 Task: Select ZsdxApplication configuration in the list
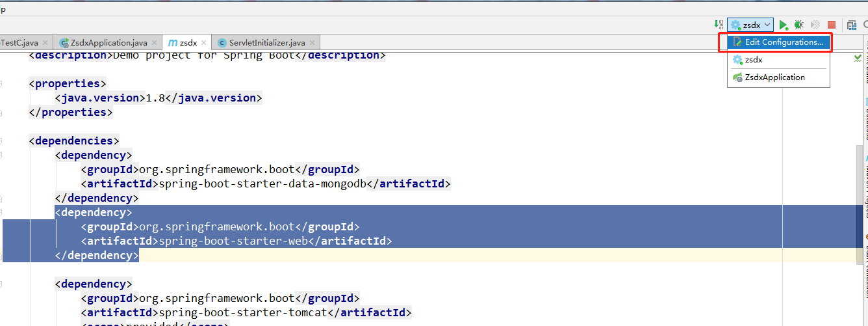(x=778, y=77)
